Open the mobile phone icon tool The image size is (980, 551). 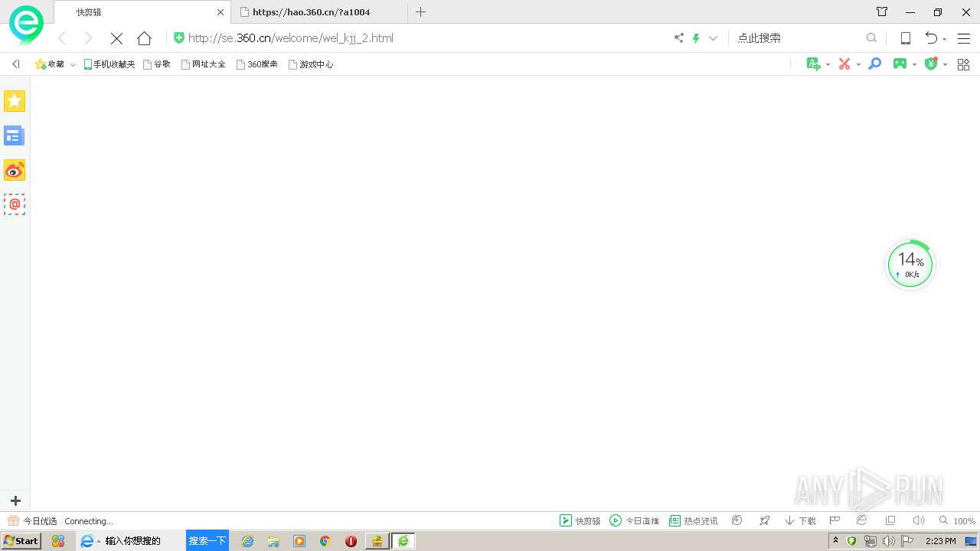(905, 38)
